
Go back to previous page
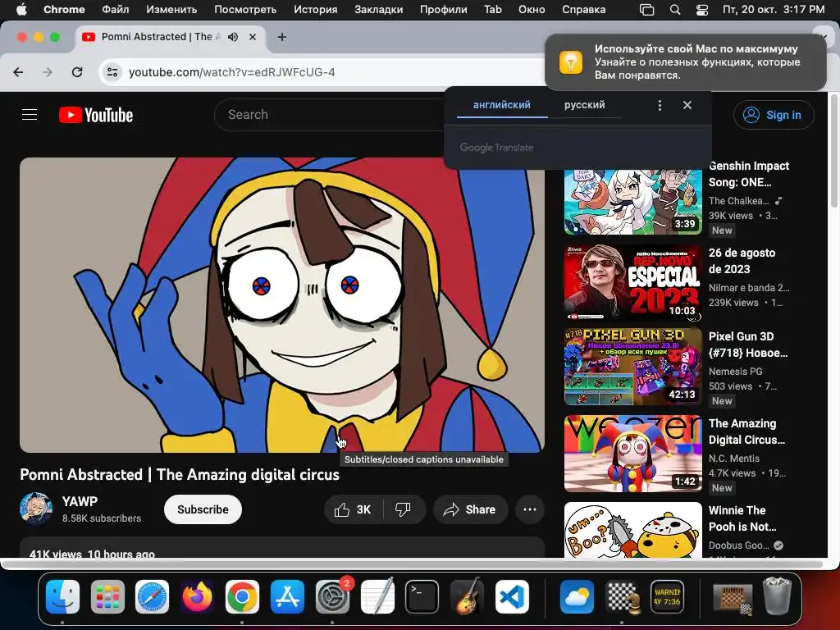click(x=18, y=72)
